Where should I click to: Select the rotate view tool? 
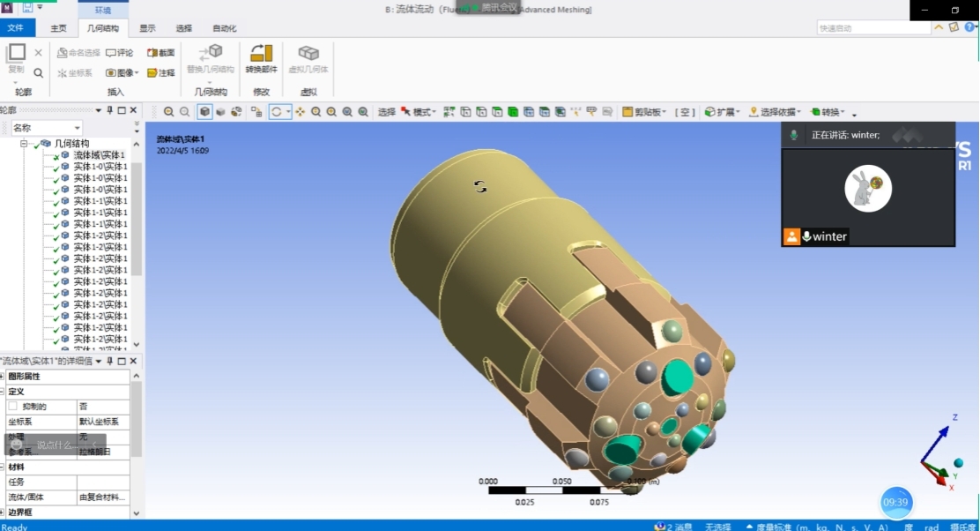point(277,112)
